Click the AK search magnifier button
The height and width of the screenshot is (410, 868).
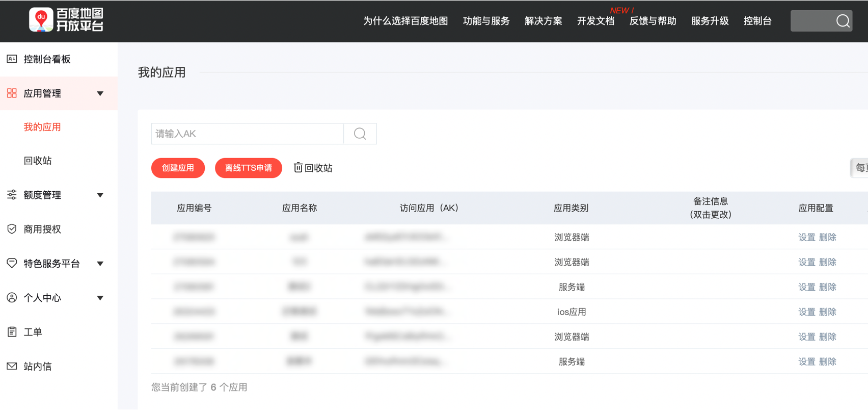point(360,134)
